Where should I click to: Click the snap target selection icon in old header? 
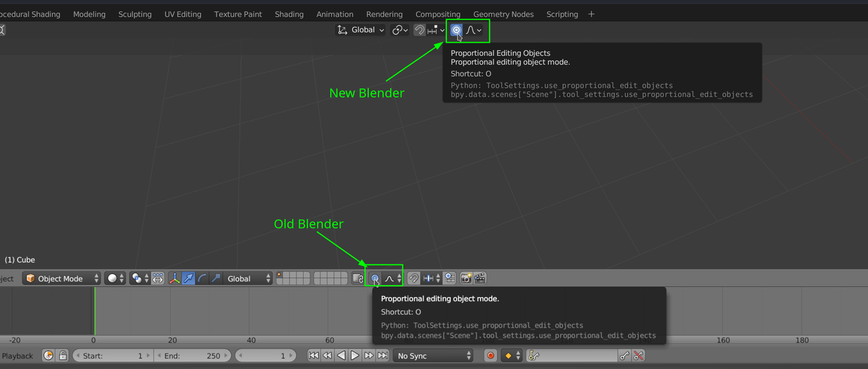[x=450, y=279]
